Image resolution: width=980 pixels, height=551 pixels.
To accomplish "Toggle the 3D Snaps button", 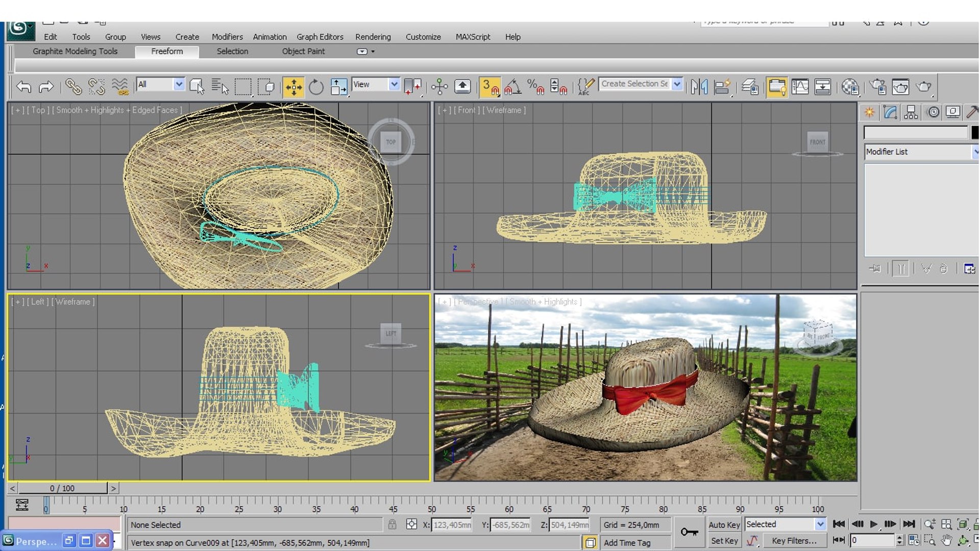I will pos(490,87).
